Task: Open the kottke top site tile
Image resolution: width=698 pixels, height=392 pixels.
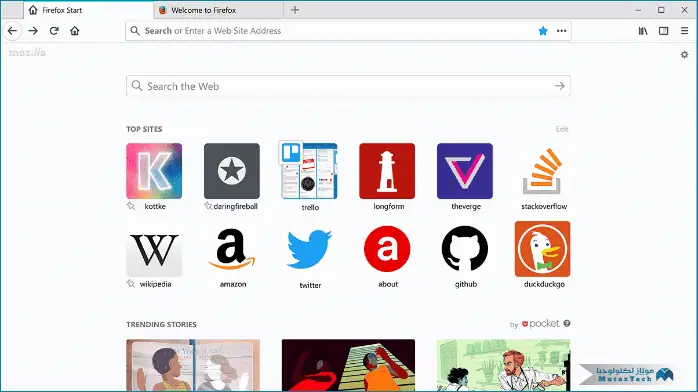Action: pos(154,171)
